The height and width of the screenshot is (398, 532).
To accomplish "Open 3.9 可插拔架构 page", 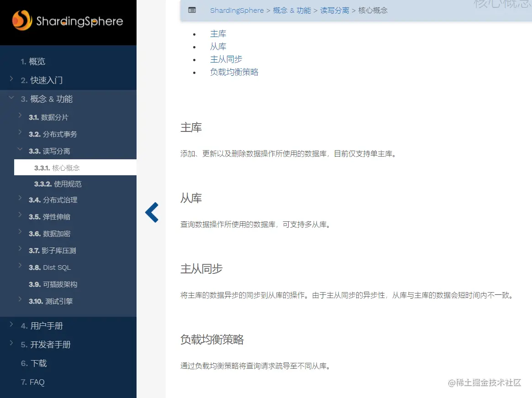I will point(53,284).
